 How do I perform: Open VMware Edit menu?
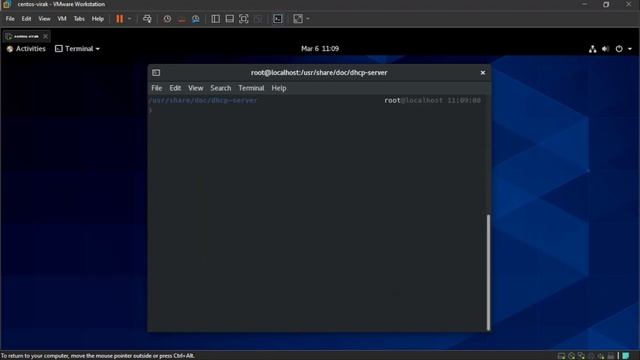tap(26, 19)
